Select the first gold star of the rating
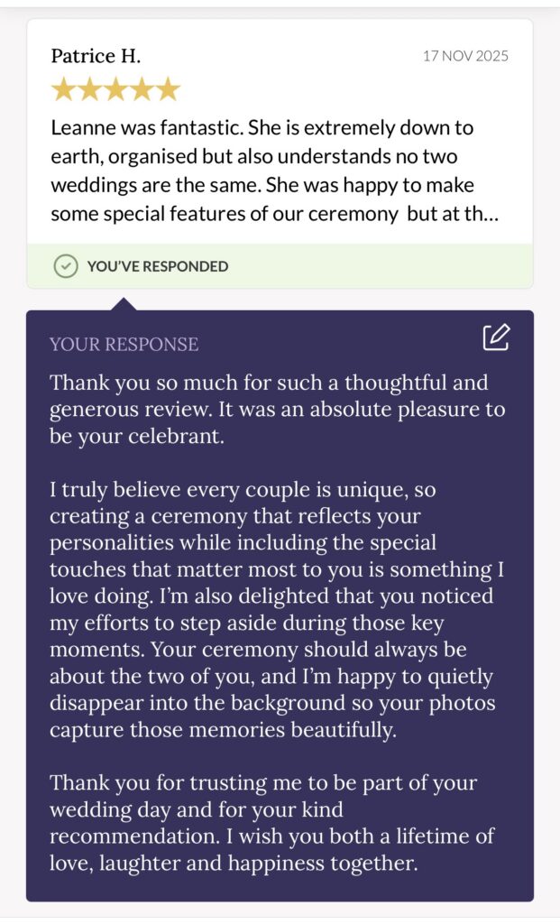 63,89
